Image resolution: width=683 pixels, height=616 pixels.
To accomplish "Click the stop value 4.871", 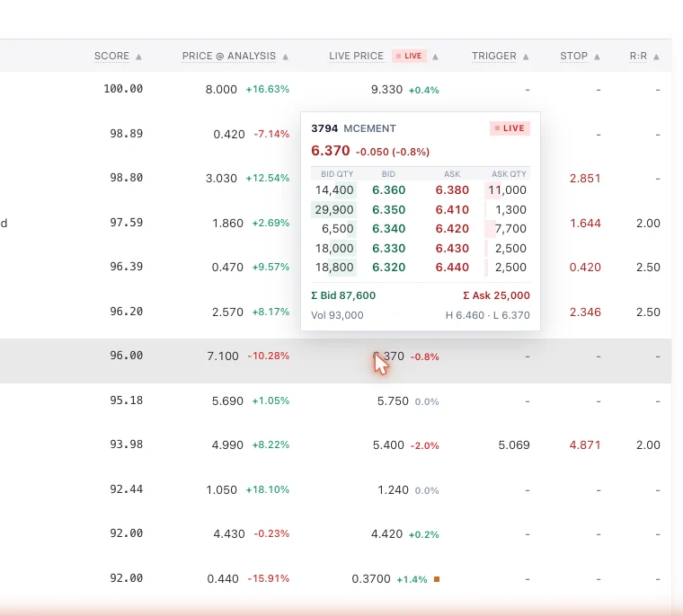I will pyautogui.click(x=585, y=444).
